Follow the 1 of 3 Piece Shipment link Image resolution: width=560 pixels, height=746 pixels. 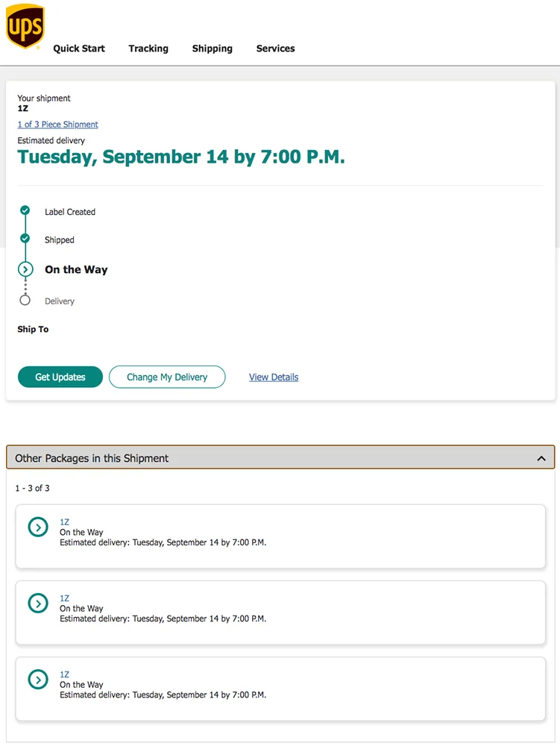coord(58,125)
